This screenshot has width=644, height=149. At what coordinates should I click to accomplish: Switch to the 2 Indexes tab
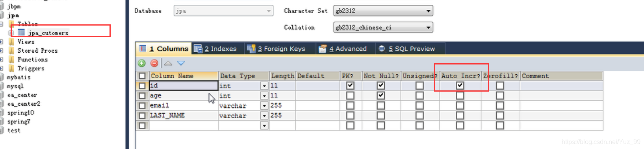click(x=217, y=49)
